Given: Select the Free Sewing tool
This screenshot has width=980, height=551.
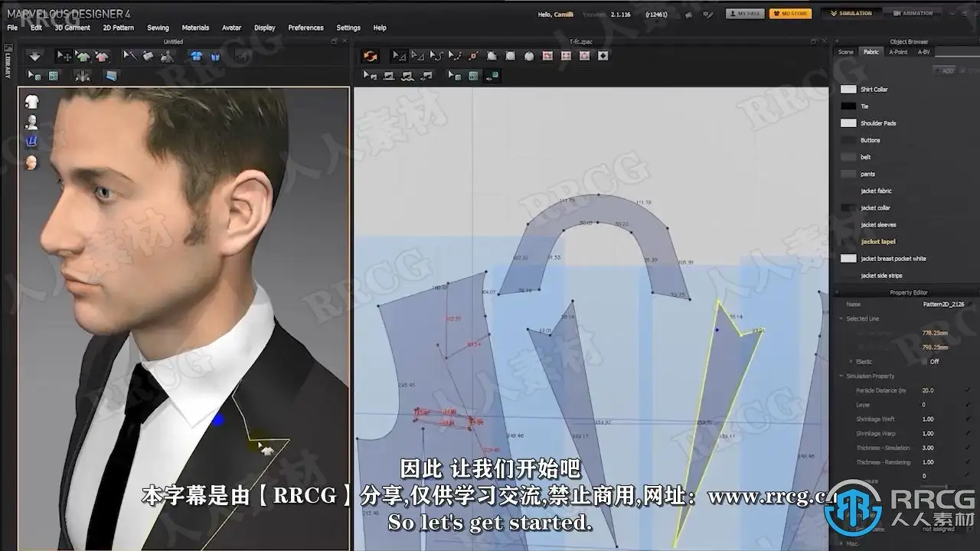Looking at the screenshot, I should tap(408, 75).
